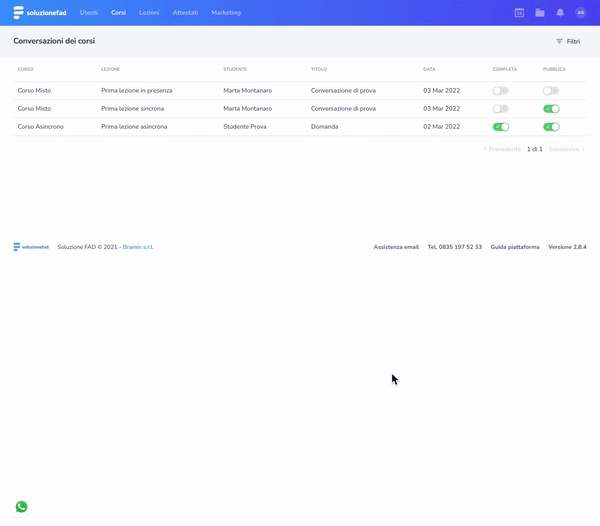This screenshot has height=526, width=600.
Task: Disable Completa for Corso Asincrono row
Action: coord(501,127)
